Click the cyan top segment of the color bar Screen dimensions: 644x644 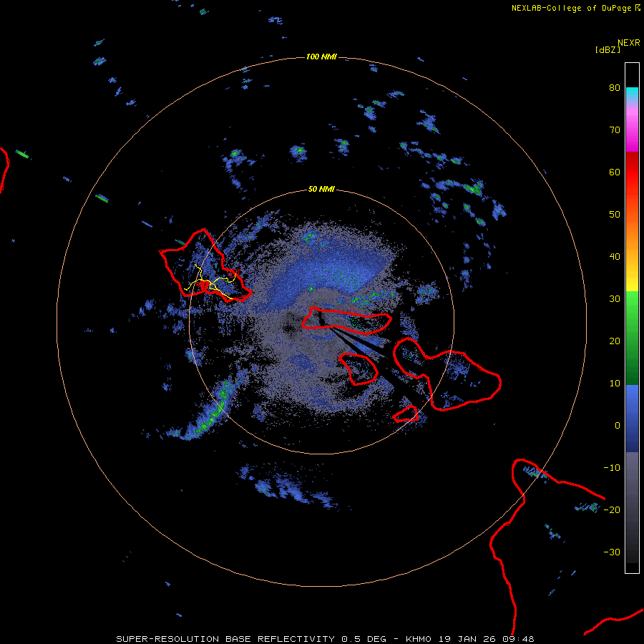pyautogui.click(x=632, y=94)
